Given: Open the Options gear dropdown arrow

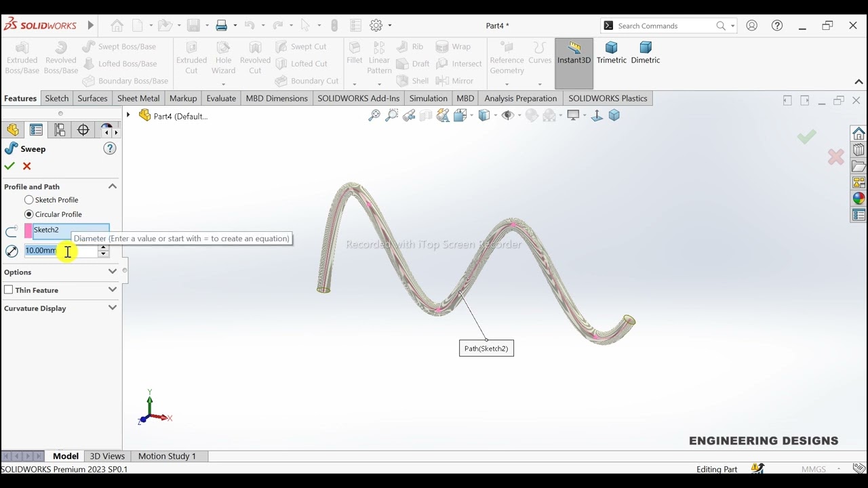Looking at the screenshot, I should point(389,26).
